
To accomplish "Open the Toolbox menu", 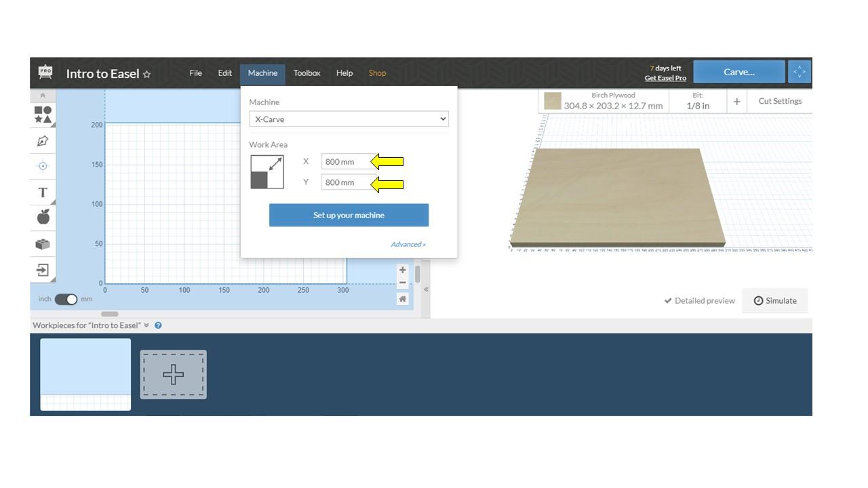I will 307,73.
